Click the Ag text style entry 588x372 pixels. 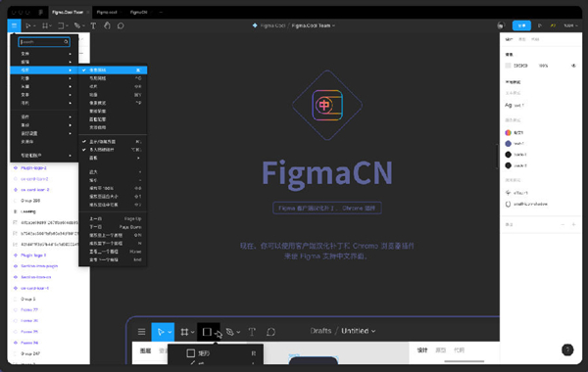[514, 106]
